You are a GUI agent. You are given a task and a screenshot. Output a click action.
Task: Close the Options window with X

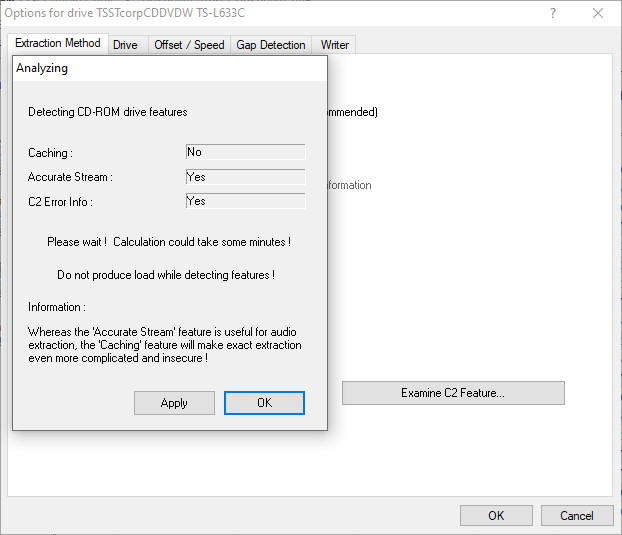598,13
